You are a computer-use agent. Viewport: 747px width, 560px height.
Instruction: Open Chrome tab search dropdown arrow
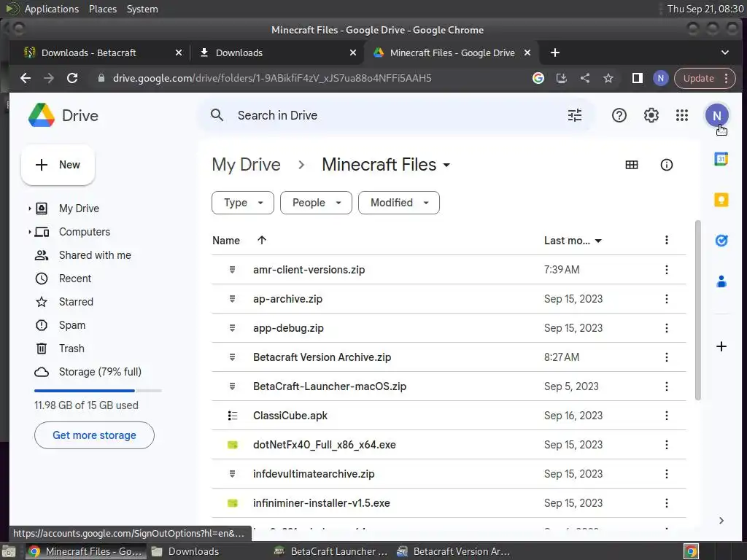coord(724,52)
